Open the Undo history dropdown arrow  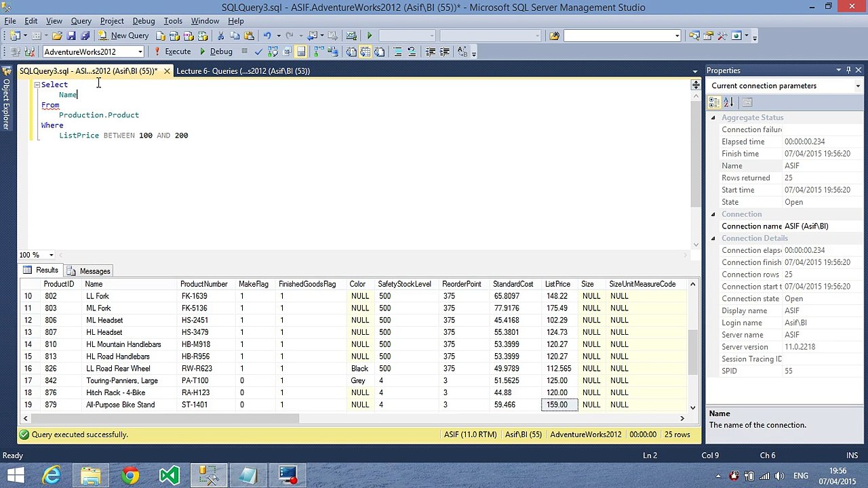(279, 35)
